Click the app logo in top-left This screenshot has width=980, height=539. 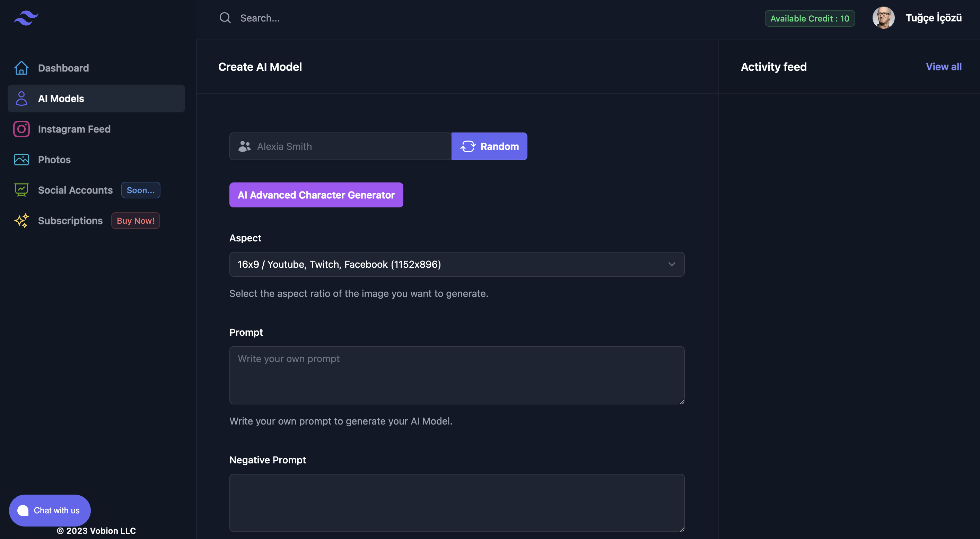[26, 18]
